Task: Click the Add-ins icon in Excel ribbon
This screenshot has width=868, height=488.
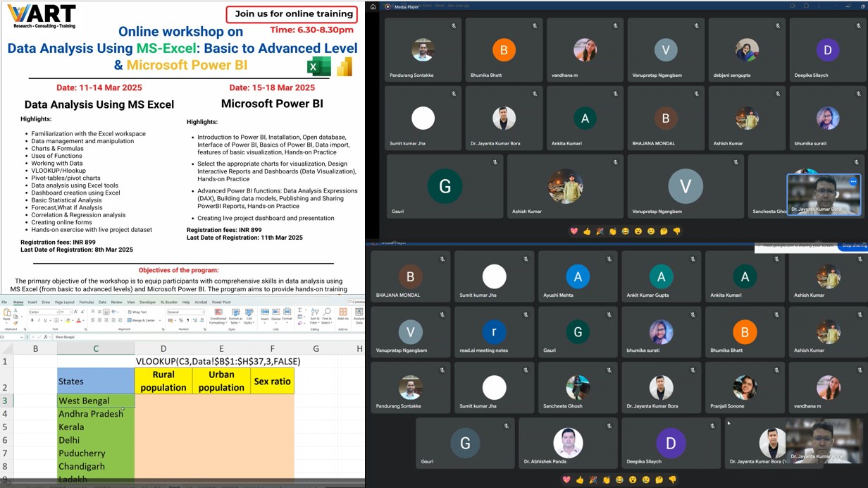Action: (x=343, y=312)
